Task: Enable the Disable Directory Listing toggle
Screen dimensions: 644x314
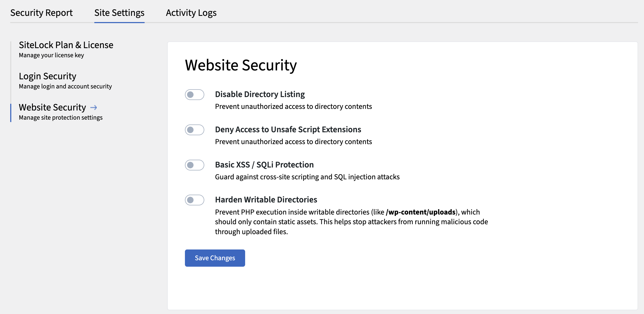Action: tap(194, 94)
